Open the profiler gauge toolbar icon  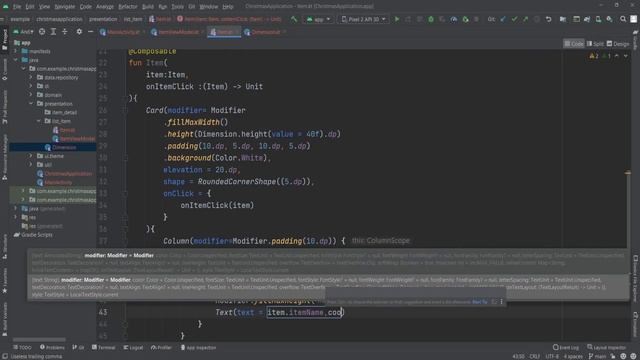[x=453, y=19]
